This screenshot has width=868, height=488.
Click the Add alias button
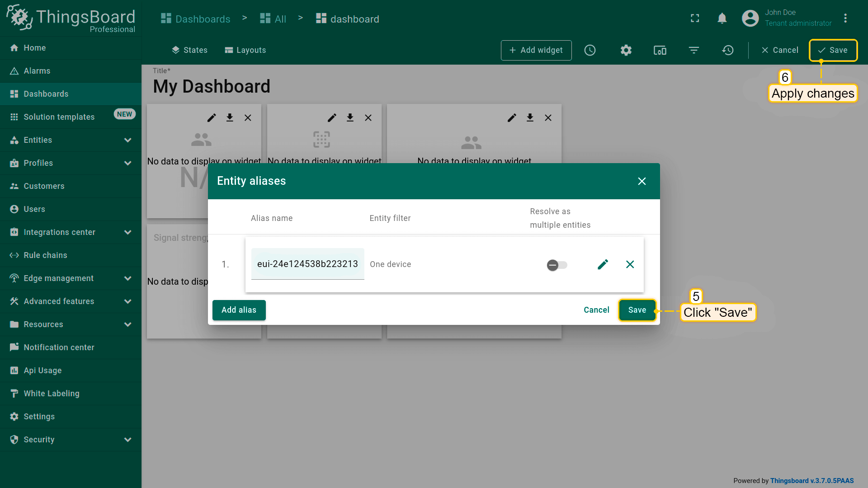tap(239, 310)
